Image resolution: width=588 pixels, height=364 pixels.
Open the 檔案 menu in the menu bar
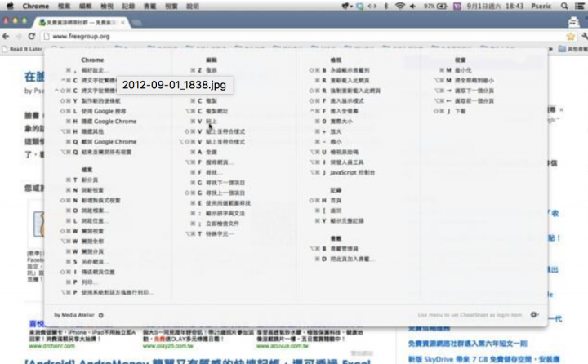(65, 6)
